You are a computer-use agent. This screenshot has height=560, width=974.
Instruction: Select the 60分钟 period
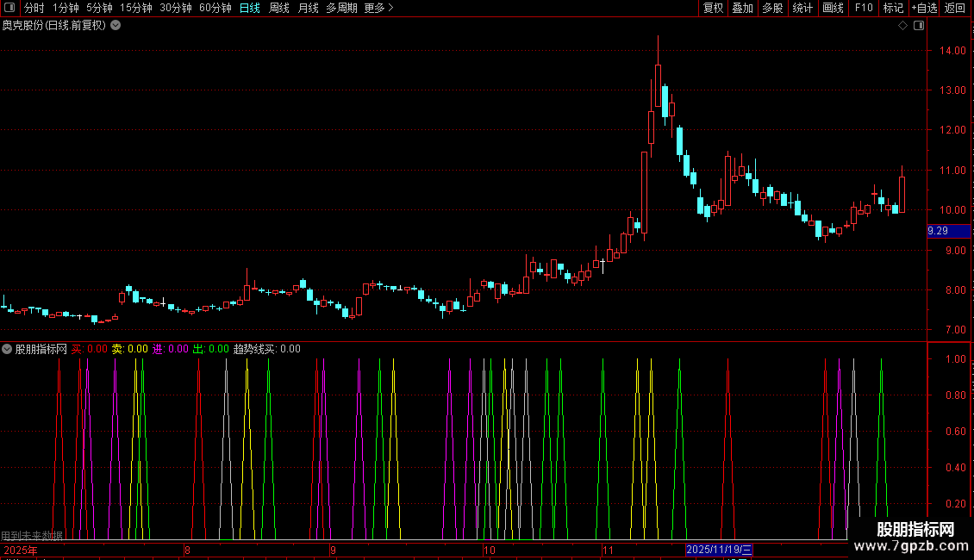click(215, 8)
